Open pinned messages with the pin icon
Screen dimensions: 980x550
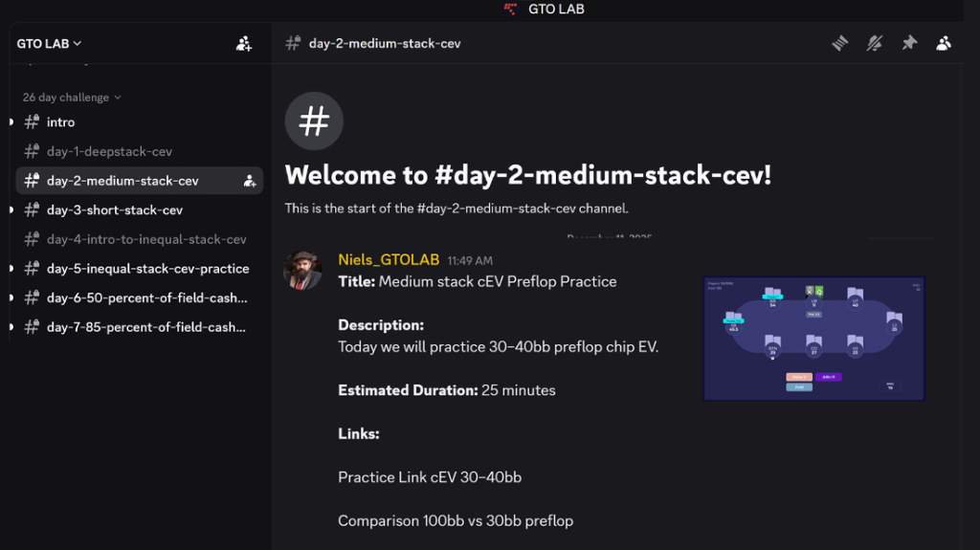(909, 43)
